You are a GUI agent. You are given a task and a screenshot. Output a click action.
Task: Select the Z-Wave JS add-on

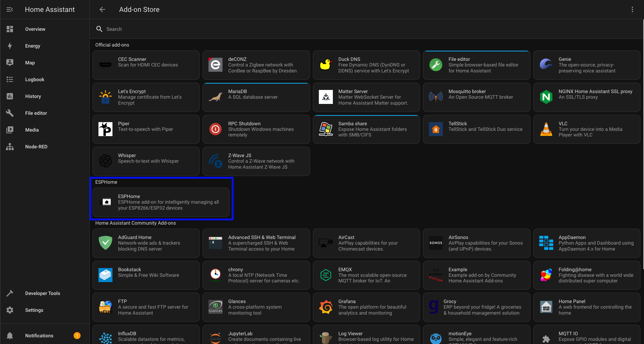pyautogui.click(x=256, y=161)
